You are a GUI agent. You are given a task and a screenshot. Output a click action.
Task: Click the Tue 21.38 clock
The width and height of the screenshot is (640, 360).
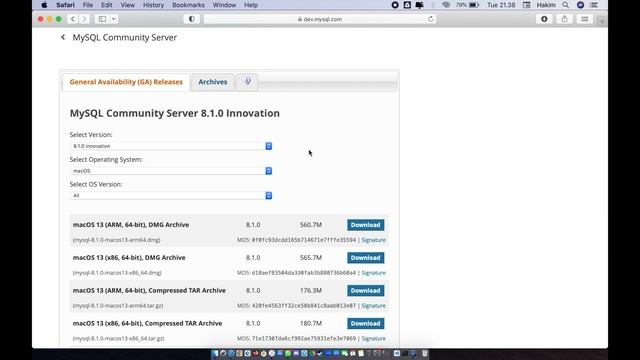(x=501, y=5)
